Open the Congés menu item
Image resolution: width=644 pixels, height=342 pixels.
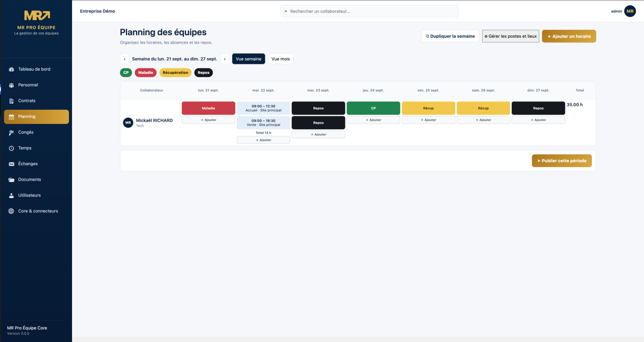coord(36,132)
